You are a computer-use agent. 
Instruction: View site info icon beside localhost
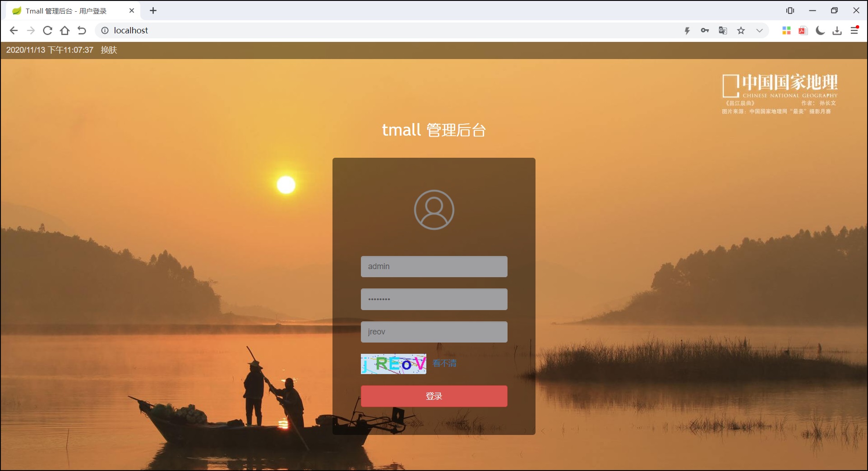coord(105,30)
